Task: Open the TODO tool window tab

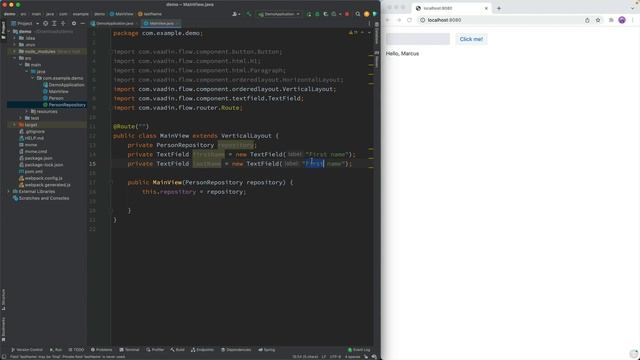Action: click(x=76, y=350)
